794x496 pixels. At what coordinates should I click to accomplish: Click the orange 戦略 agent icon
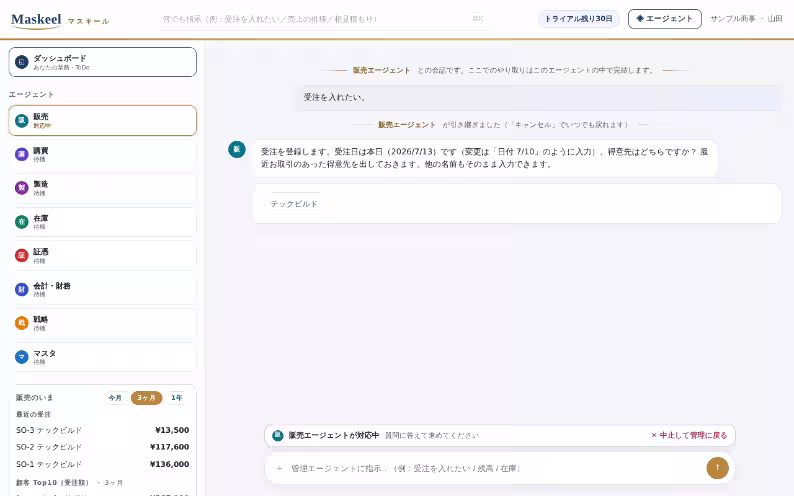click(21, 323)
